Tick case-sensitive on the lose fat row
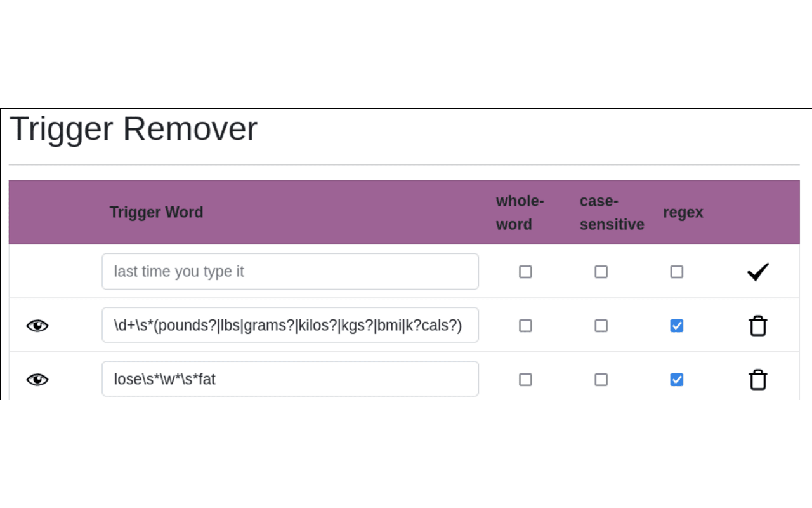The height and width of the screenshot is (508, 812). [x=601, y=380]
